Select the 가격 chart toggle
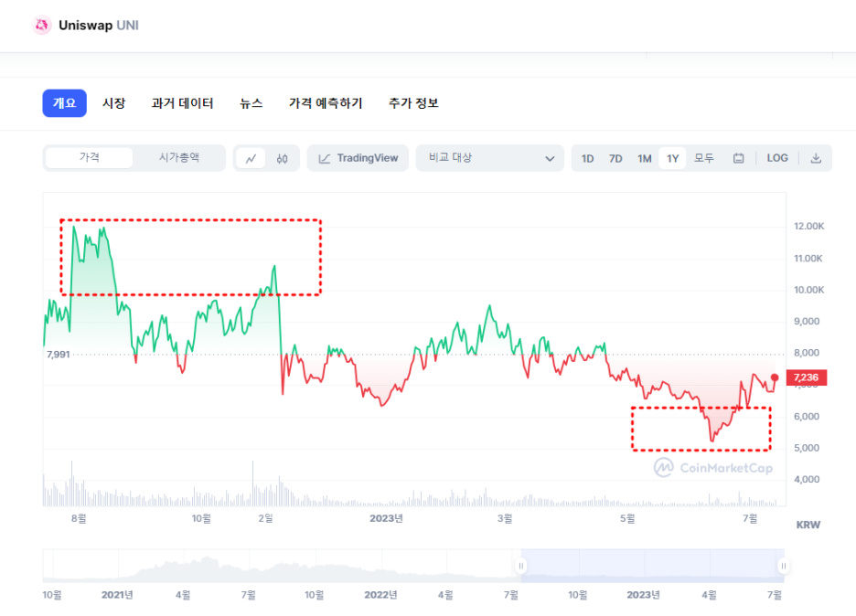 pyautogui.click(x=89, y=158)
